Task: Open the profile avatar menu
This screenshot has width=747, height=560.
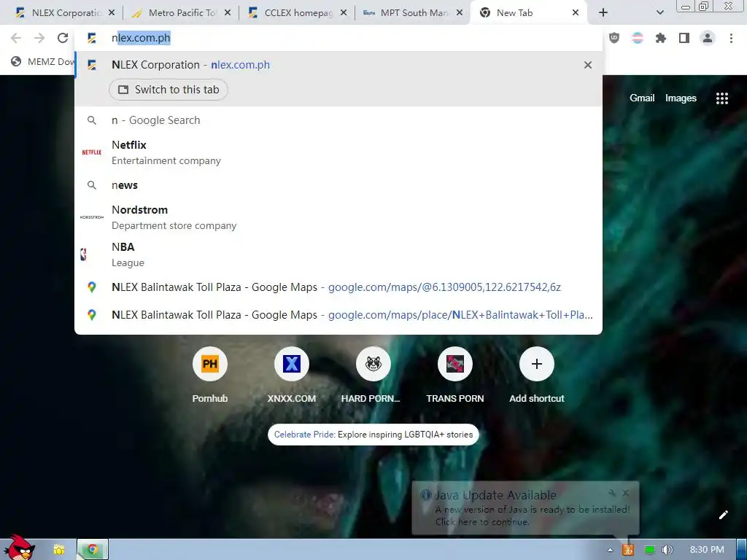Action: [708, 38]
